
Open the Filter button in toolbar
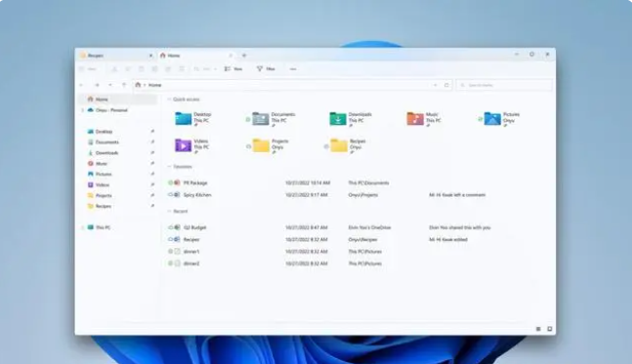[x=266, y=69]
